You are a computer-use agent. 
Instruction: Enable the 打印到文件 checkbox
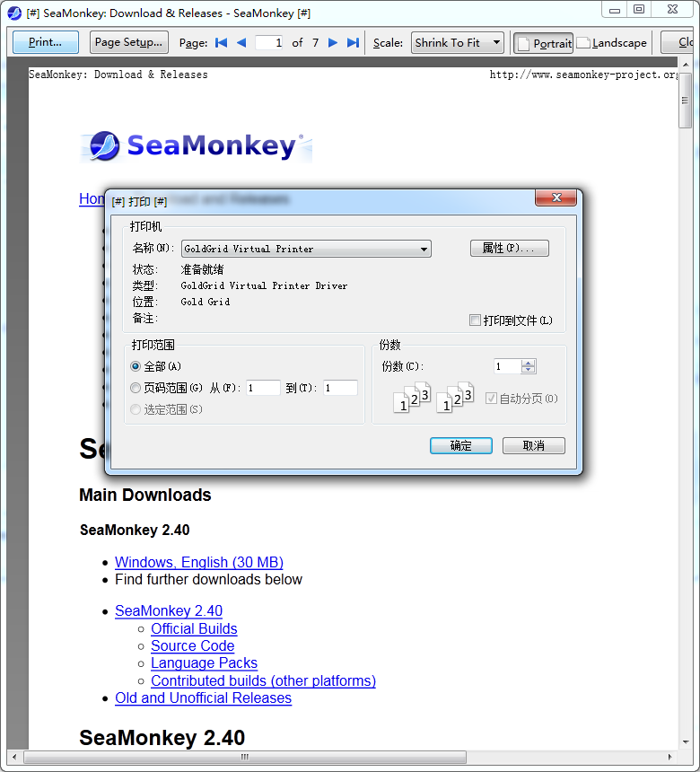point(476,320)
